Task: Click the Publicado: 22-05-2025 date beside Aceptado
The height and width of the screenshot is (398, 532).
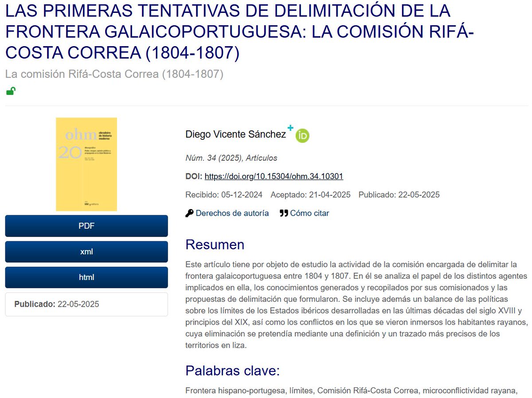Action: click(399, 195)
